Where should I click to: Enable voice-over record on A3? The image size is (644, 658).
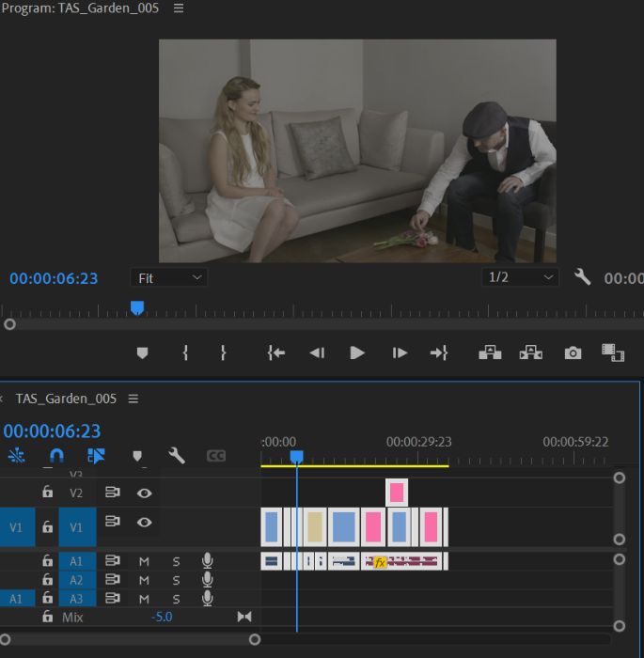pyautogui.click(x=208, y=598)
